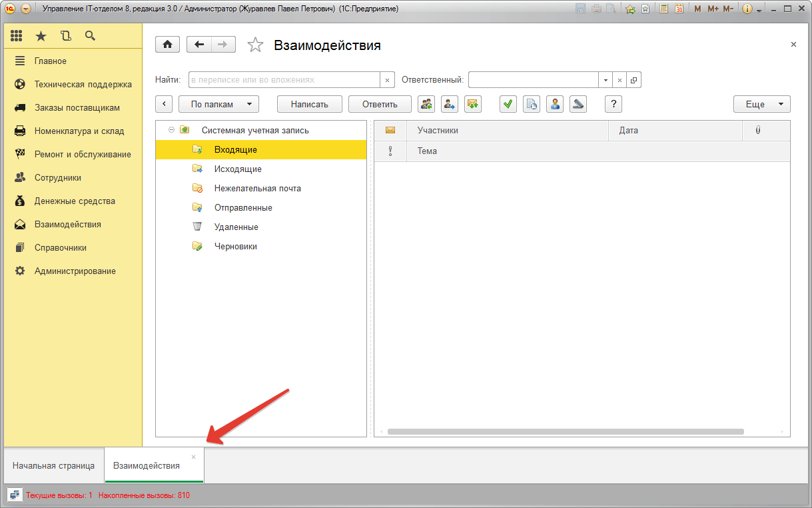
Task: Open the sections menu grid icon
Action: [x=17, y=36]
